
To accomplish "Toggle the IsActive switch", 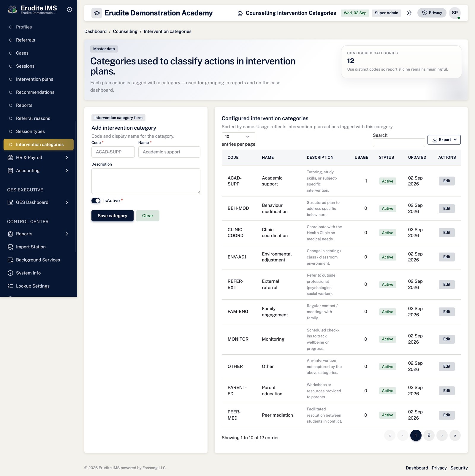I will [96, 201].
